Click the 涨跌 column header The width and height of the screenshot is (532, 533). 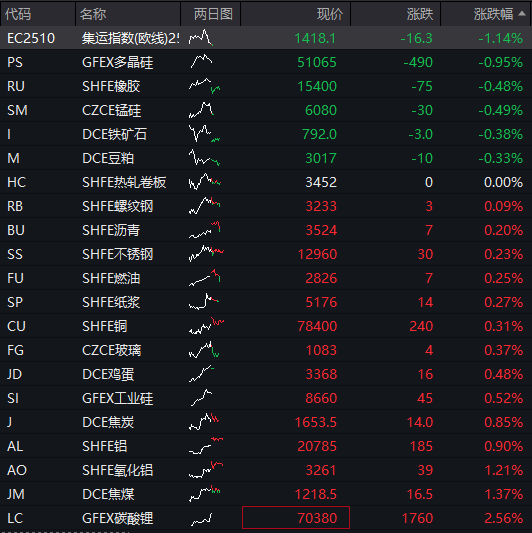pos(420,14)
